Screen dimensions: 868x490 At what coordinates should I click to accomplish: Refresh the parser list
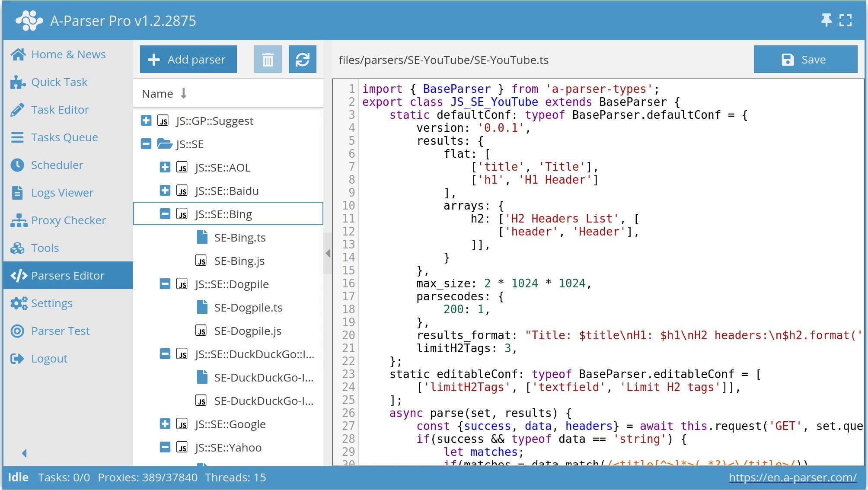(302, 59)
